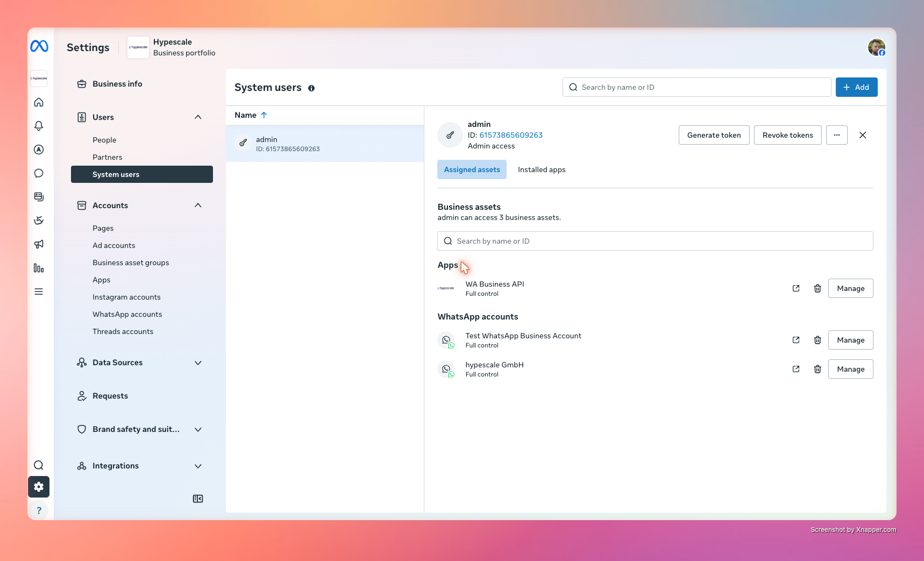924x561 pixels.
Task: Go to People under Users
Action: pyautogui.click(x=104, y=140)
